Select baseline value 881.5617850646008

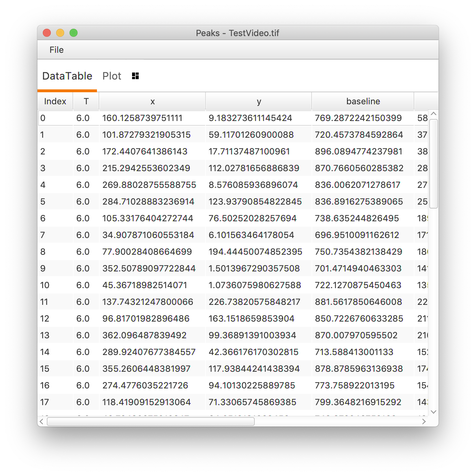(359, 302)
